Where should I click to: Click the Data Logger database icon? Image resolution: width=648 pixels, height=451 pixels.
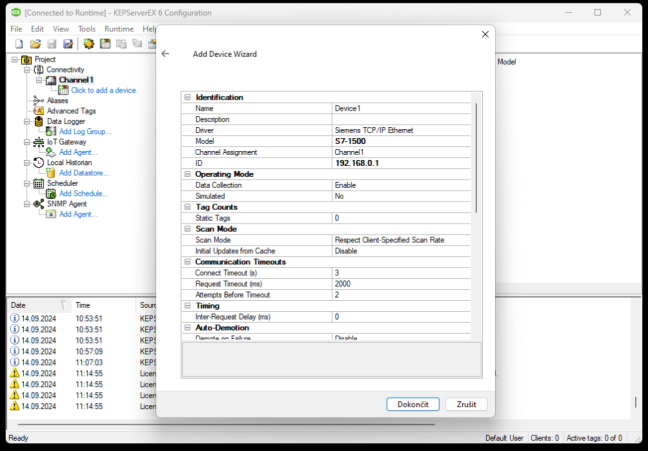point(38,121)
